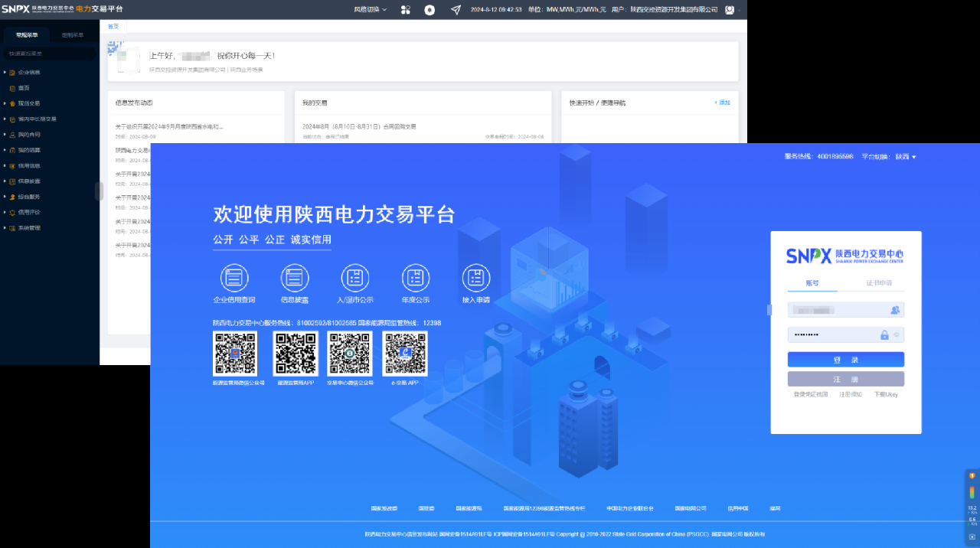Open the 信息披露 icon
980x548 pixels.
pos(294,277)
